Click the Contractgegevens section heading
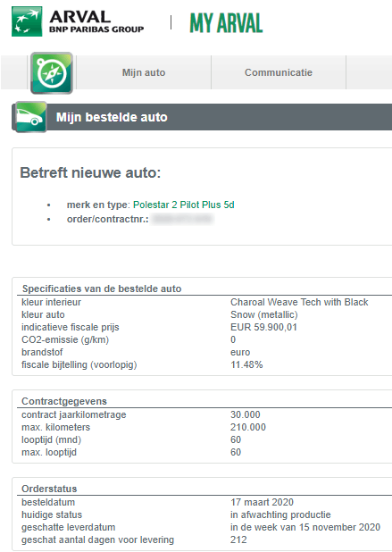The image size is (392, 552). click(64, 401)
